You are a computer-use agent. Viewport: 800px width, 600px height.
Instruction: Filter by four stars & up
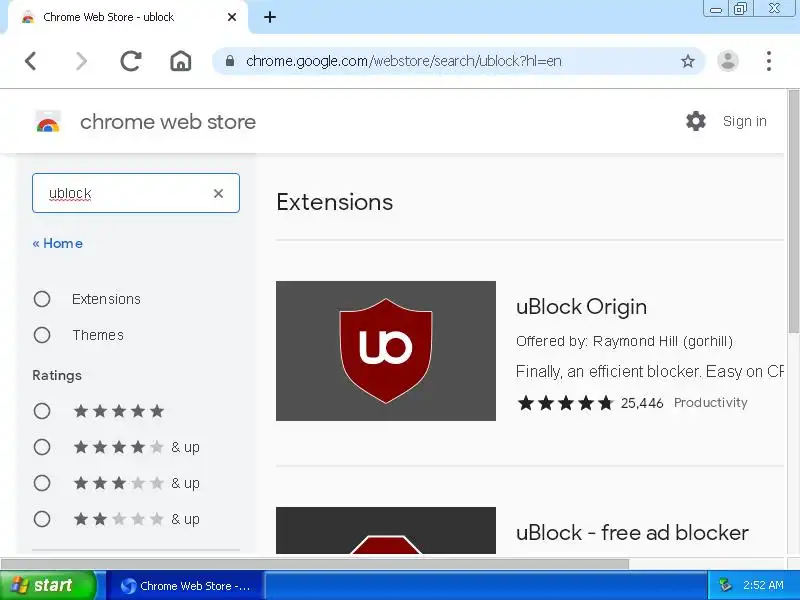coord(42,447)
